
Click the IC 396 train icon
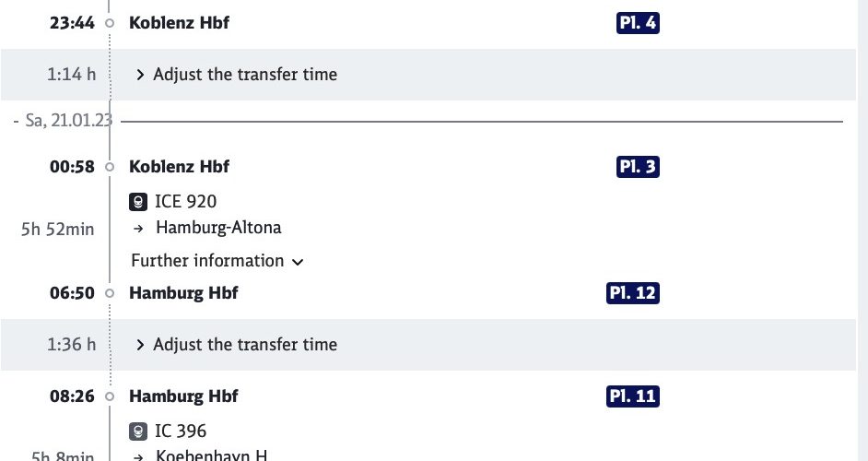pos(138,431)
